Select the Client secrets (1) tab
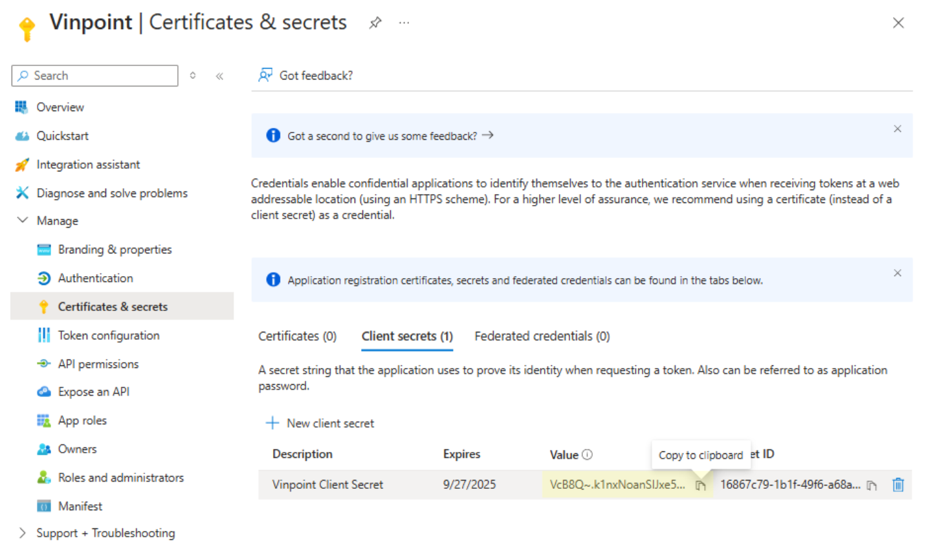Image resolution: width=937 pixels, height=560 pixels. [407, 336]
